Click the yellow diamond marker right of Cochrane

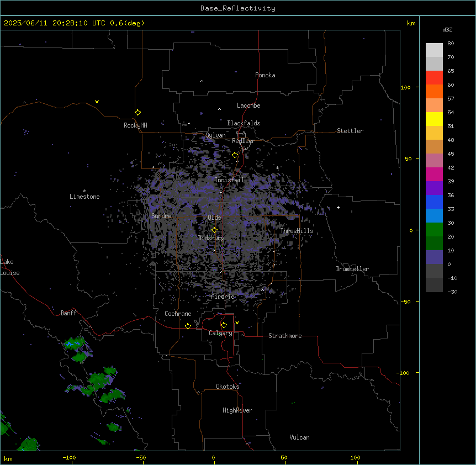pos(188,326)
